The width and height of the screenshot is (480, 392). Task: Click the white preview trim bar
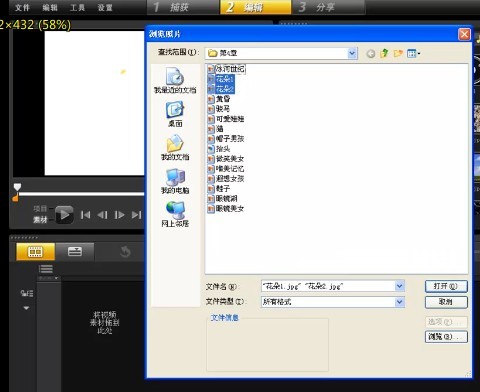click(x=81, y=194)
